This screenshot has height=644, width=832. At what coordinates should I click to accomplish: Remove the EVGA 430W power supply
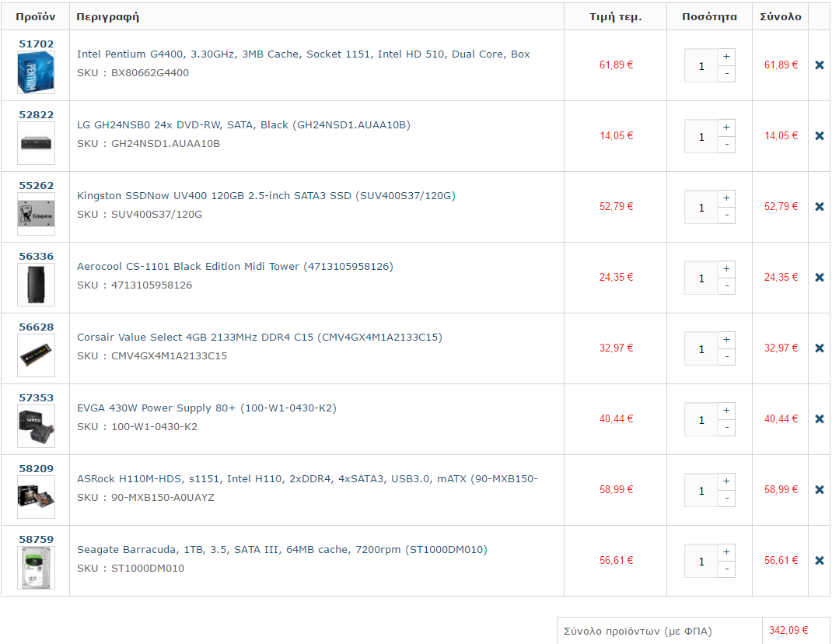[820, 419]
